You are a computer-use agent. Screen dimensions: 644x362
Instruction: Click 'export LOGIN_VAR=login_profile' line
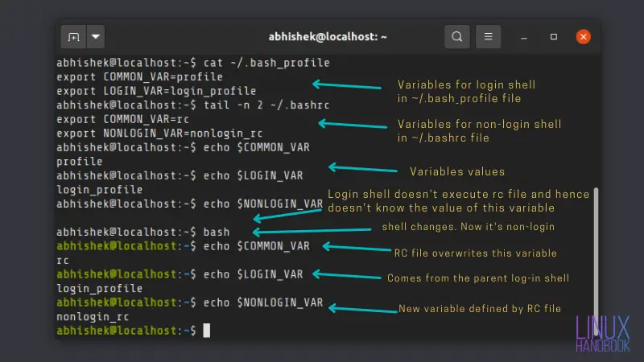click(x=156, y=91)
